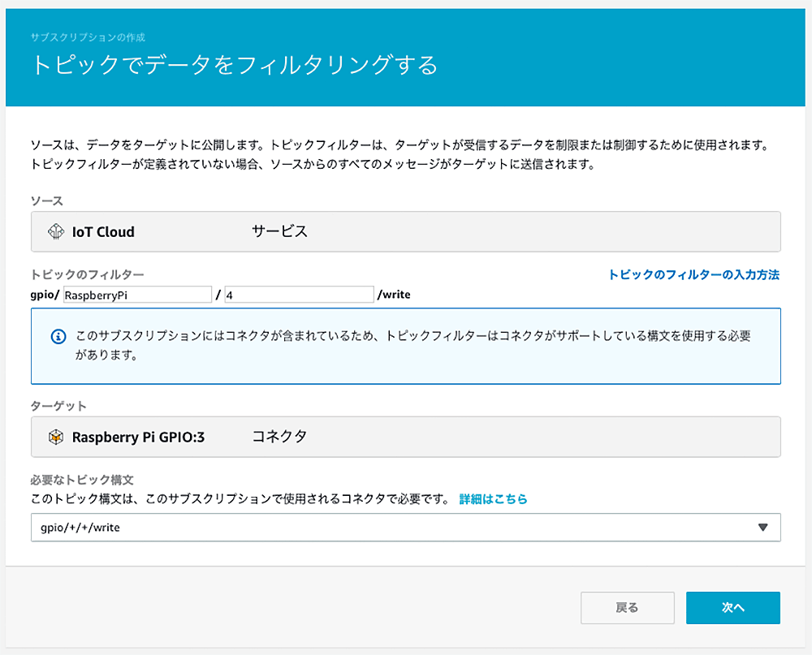Select the Raspberry Pi GPIO:3 target name

[x=138, y=437]
